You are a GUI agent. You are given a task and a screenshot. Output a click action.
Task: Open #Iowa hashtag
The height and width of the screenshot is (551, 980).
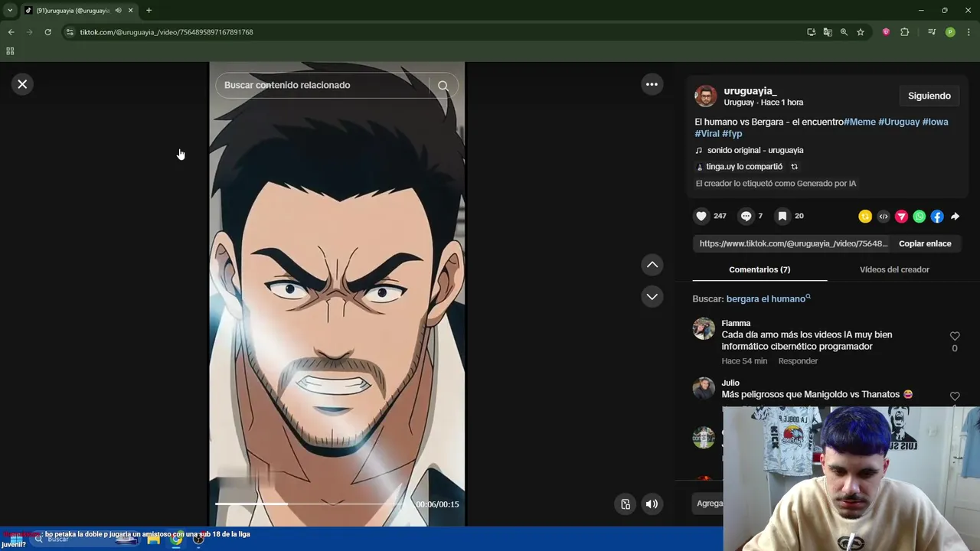(935, 122)
